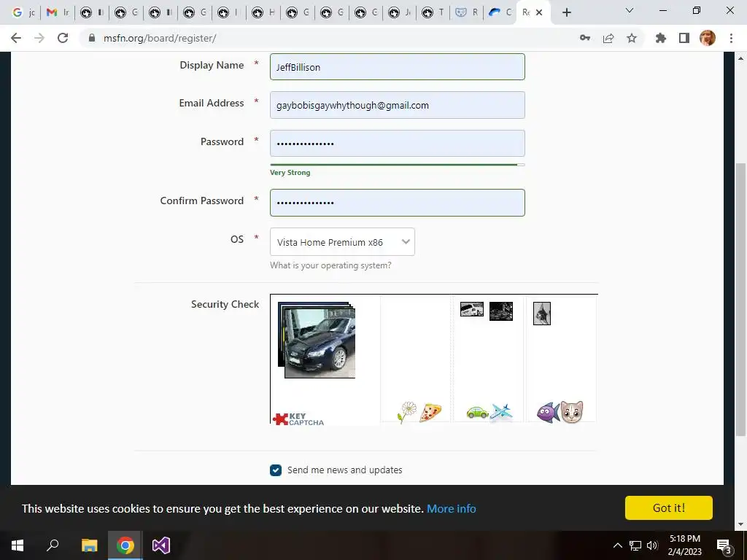The width and height of the screenshot is (747, 560).
Task: Click the green car captcha icon
Action: [x=477, y=413]
